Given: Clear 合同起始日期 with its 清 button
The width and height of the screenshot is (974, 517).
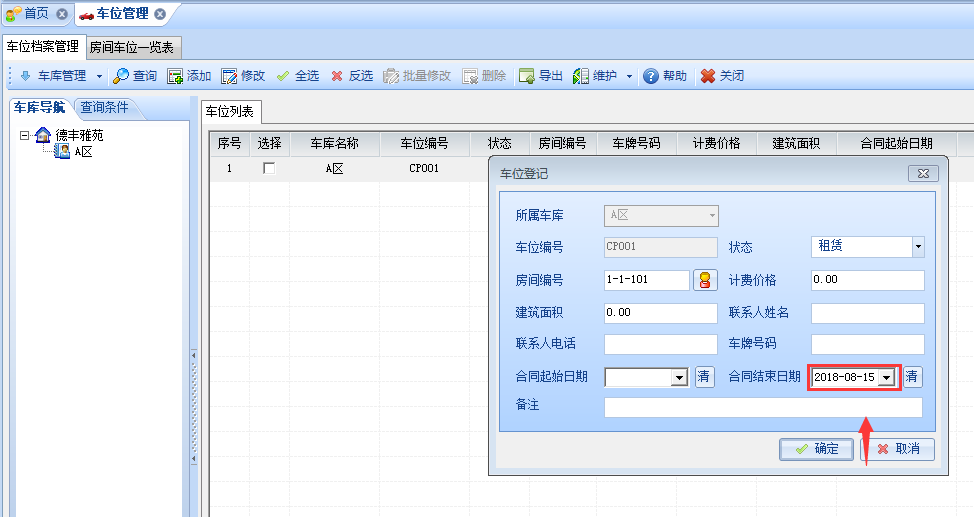Looking at the screenshot, I should 704,377.
